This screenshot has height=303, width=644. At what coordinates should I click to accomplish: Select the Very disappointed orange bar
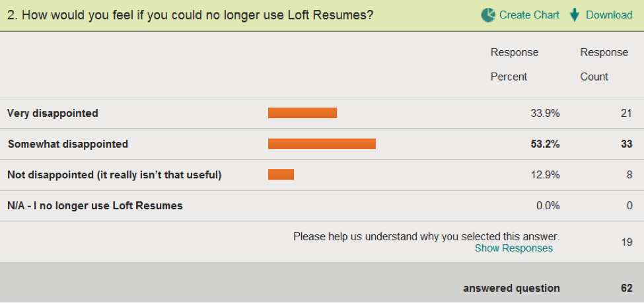click(303, 113)
